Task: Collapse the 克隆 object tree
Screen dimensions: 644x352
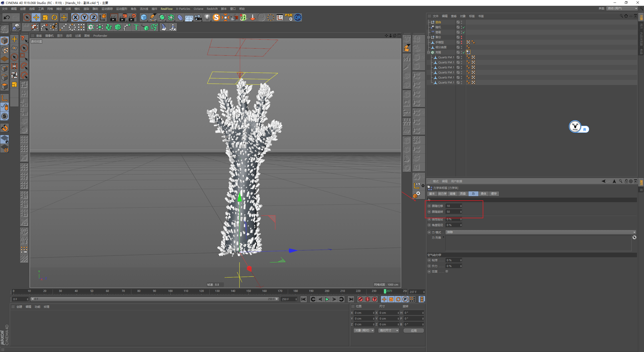Action: click(428, 52)
